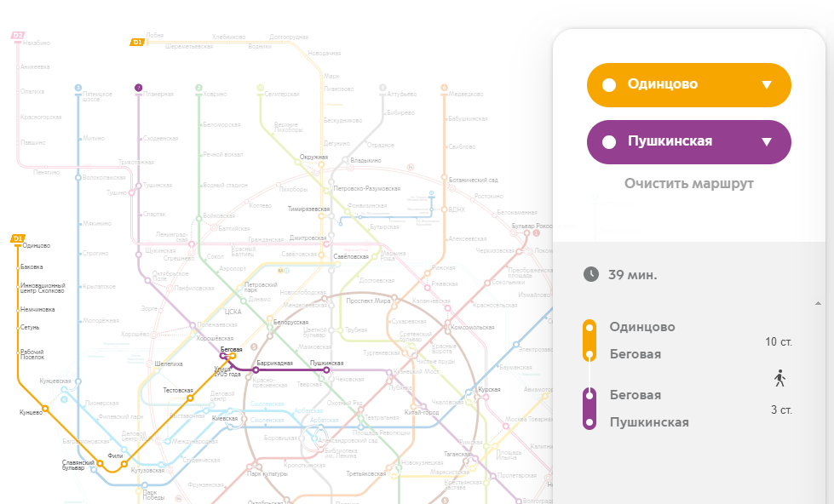834x504 pixels.
Task: Click the D2 line badge above Нахабино
Action: pyautogui.click(x=17, y=35)
